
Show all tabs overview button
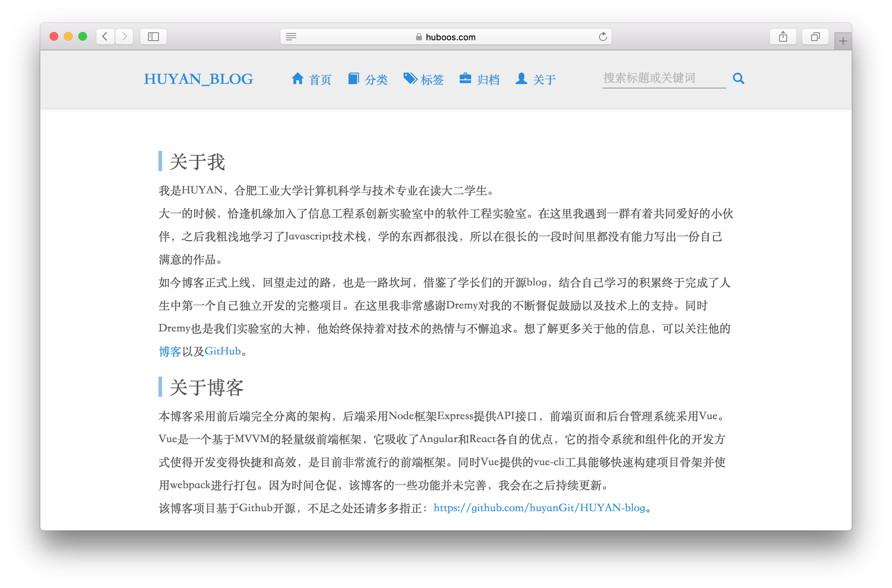(815, 36)
